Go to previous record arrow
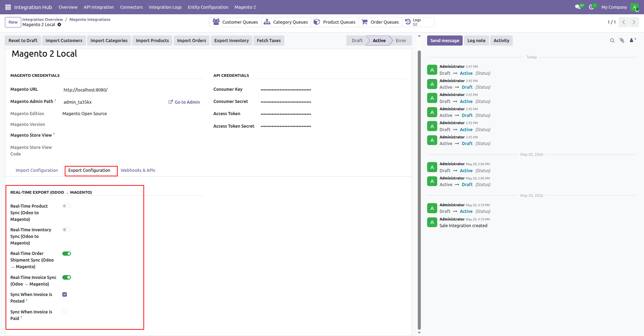The image size is (644, 336). pyautogui.click(x=623, y=22)
